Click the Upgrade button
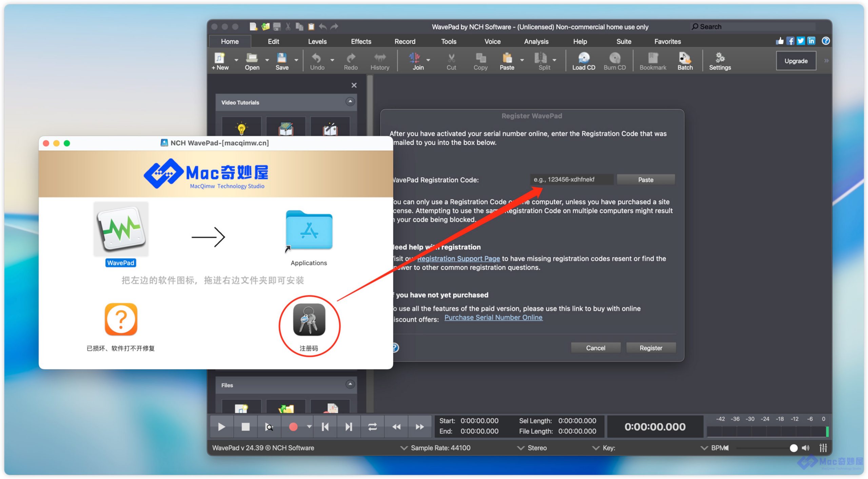The width and height of the screenshot is (868, 479). pos(796,61)
